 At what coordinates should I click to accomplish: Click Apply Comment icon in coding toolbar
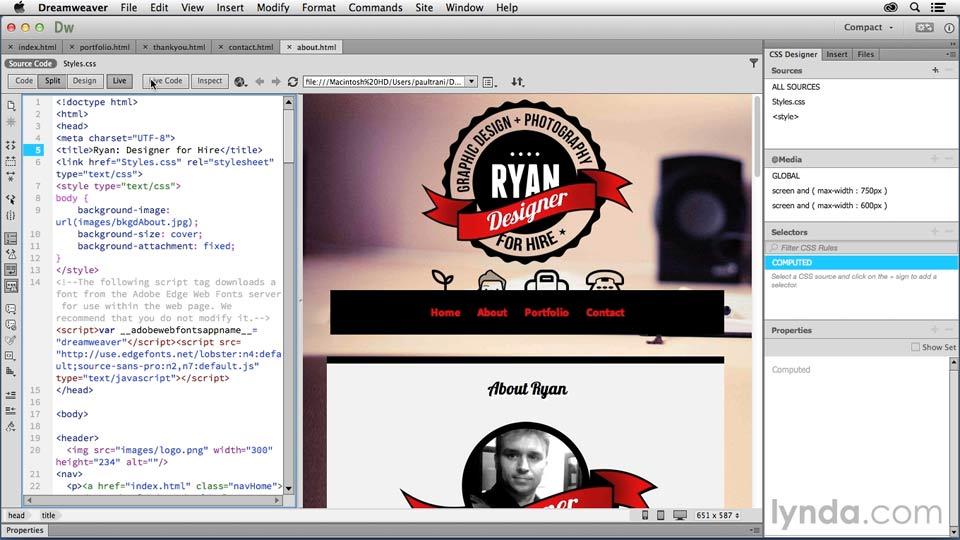pos(11,309)
